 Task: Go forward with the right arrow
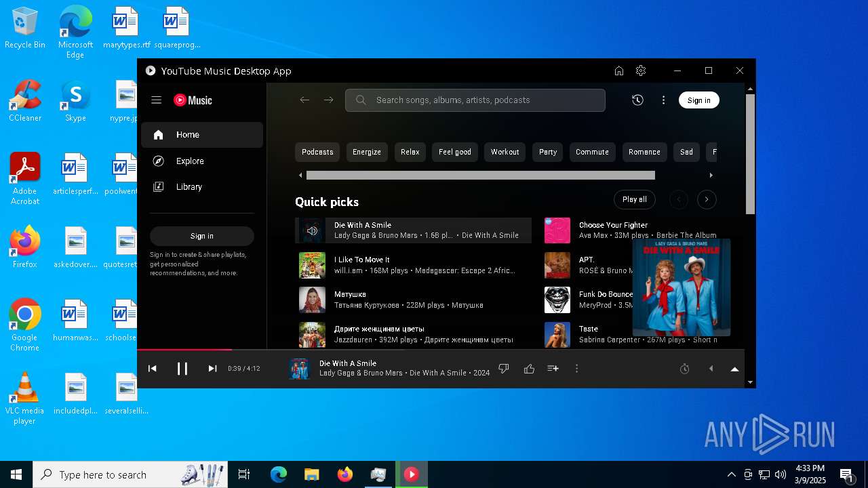coord(328,100)
